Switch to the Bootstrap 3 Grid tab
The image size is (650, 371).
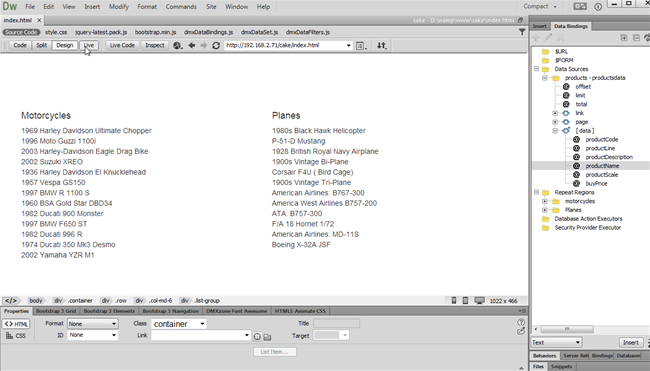(56, 311)
